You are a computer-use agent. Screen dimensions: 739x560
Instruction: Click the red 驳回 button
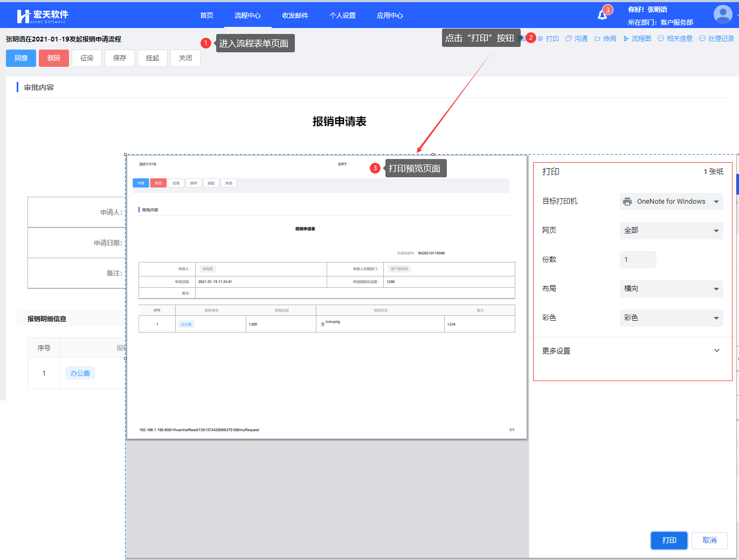tap(54, 58)
